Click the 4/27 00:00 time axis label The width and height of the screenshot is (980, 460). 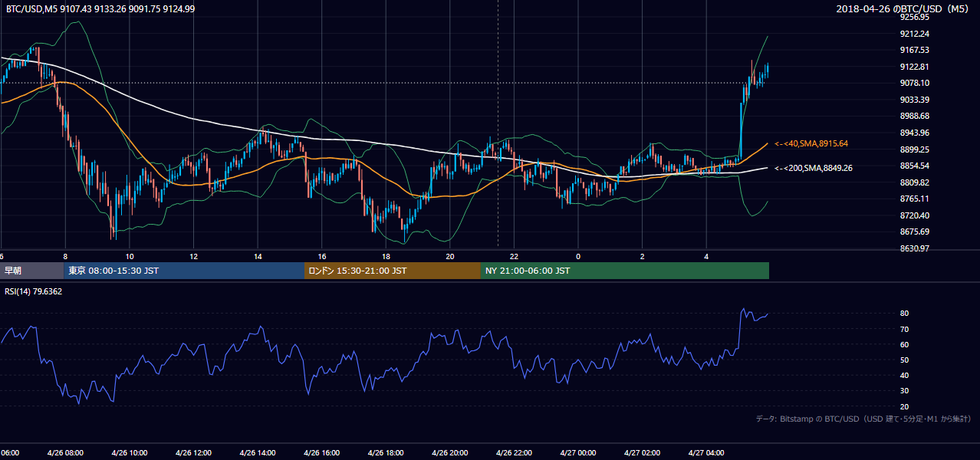(x=578, y=452)
